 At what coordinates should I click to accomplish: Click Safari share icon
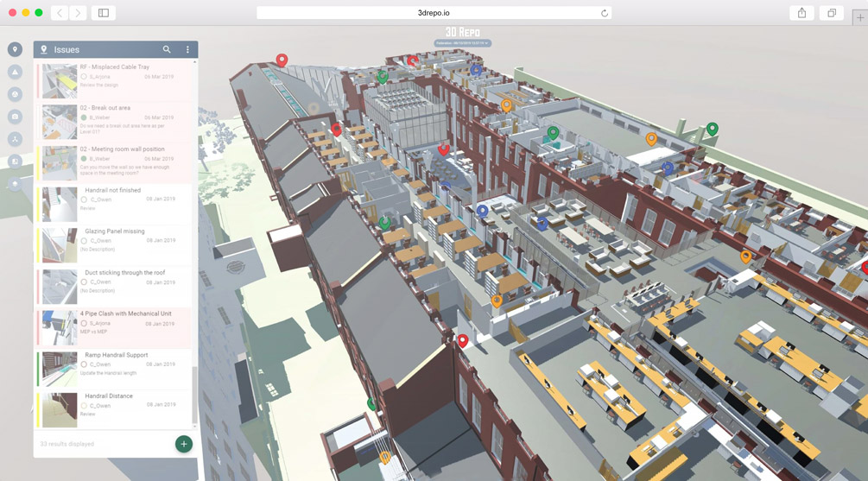point(801,13)
